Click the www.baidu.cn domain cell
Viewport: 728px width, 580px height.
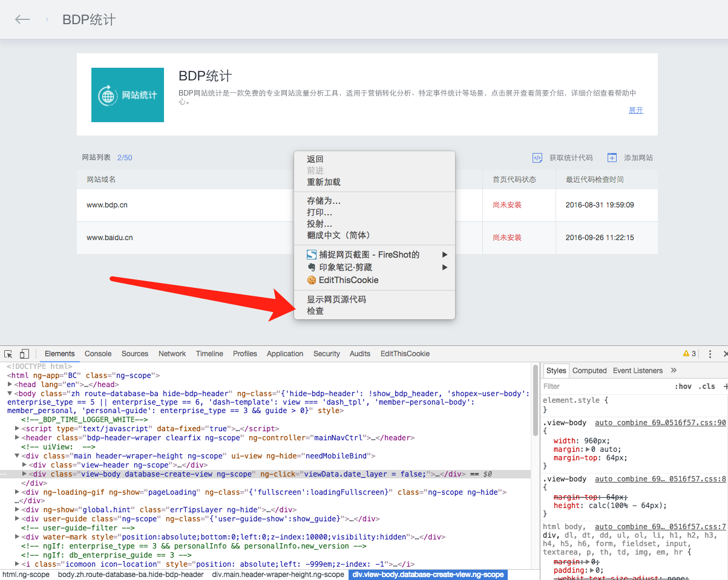(110, 238)
